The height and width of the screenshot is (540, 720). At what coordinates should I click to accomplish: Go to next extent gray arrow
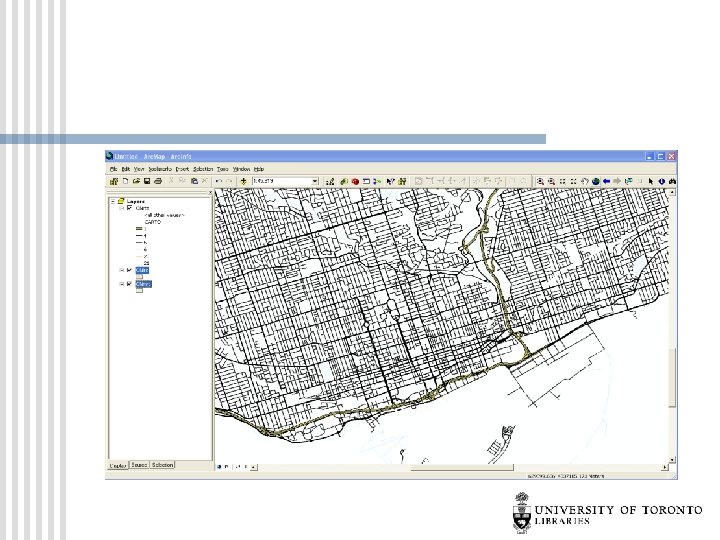pos(618,181)
